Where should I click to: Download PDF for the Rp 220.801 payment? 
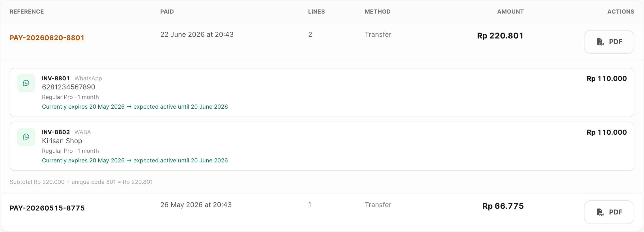[609, 42]
